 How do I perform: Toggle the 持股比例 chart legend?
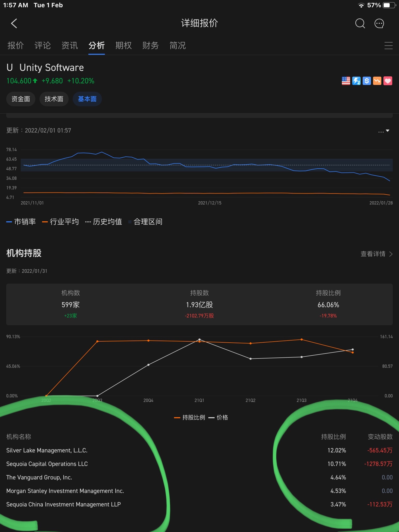point(190,417)
